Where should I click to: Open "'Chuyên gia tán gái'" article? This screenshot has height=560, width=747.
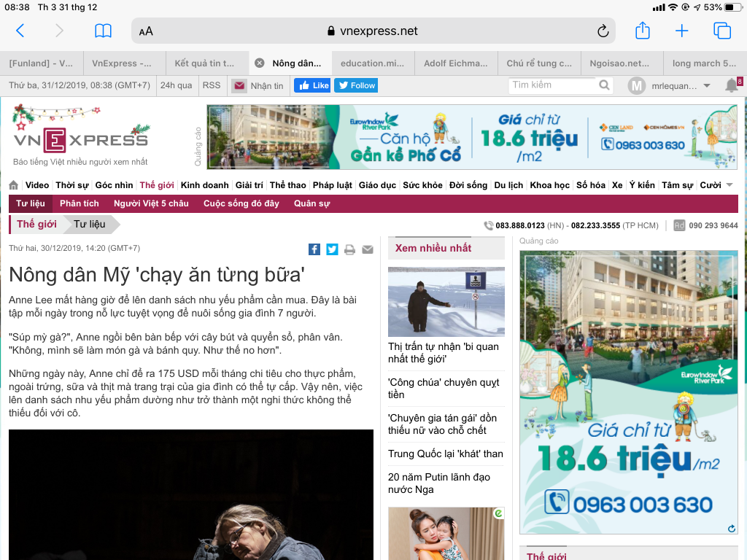(442, 424)
